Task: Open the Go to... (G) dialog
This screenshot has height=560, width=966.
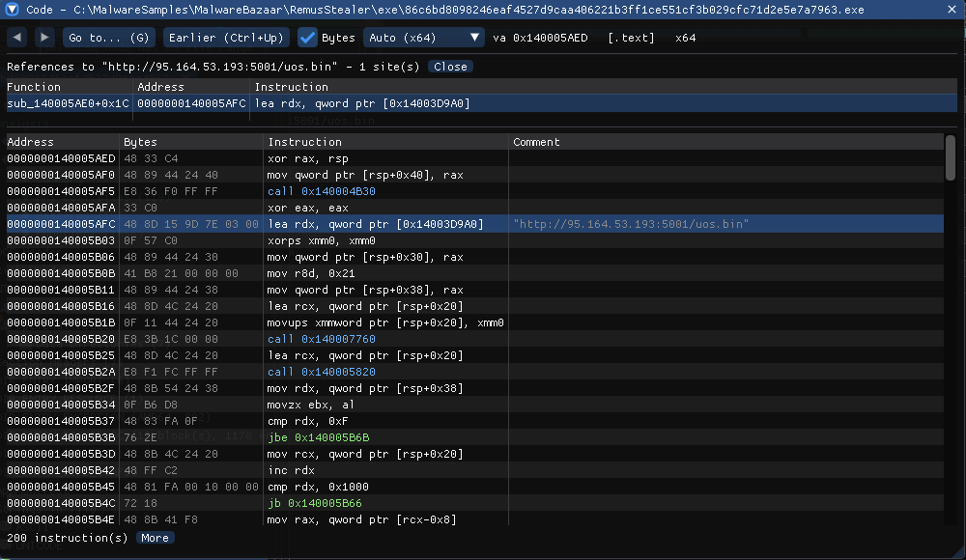Action: tap(109, 38)
